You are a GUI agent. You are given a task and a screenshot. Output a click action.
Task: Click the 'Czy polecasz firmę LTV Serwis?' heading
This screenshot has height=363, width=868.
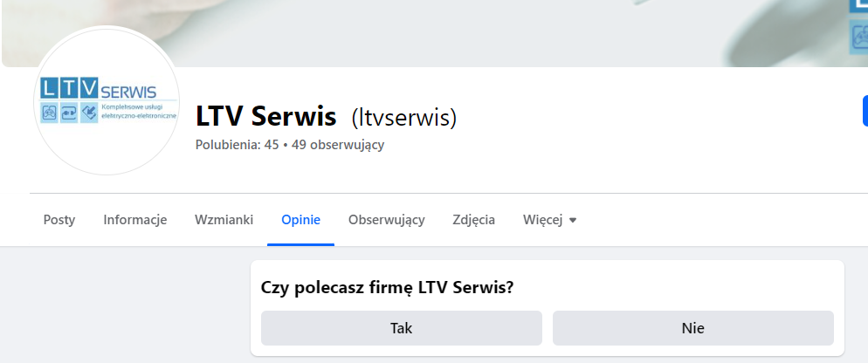387,287
